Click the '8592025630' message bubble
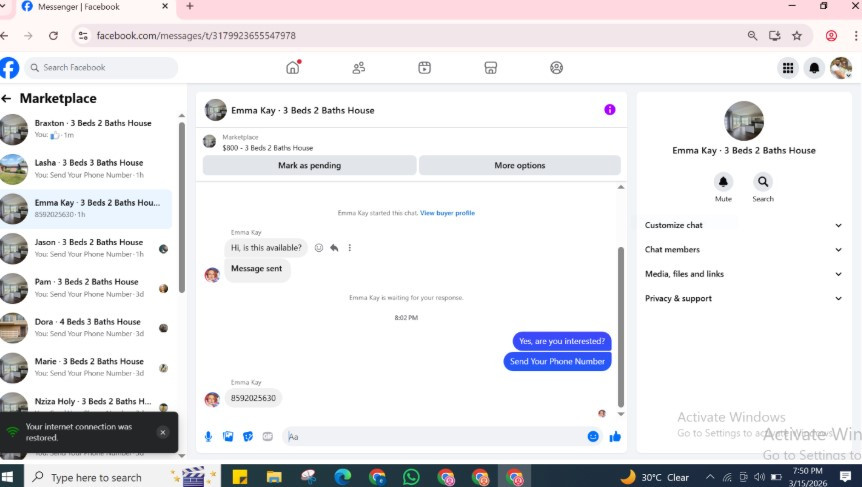This screenshot has width=862, height=487. [253, 398]
